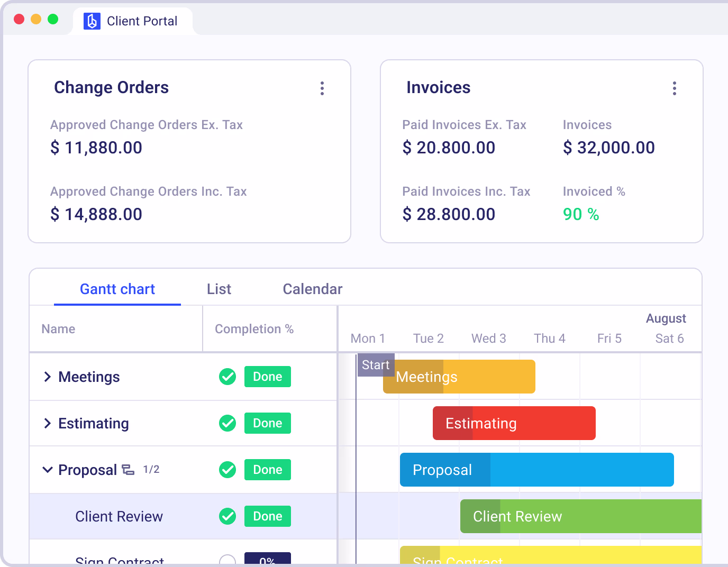Open Invoices card three-dot menu

point(675,88)
